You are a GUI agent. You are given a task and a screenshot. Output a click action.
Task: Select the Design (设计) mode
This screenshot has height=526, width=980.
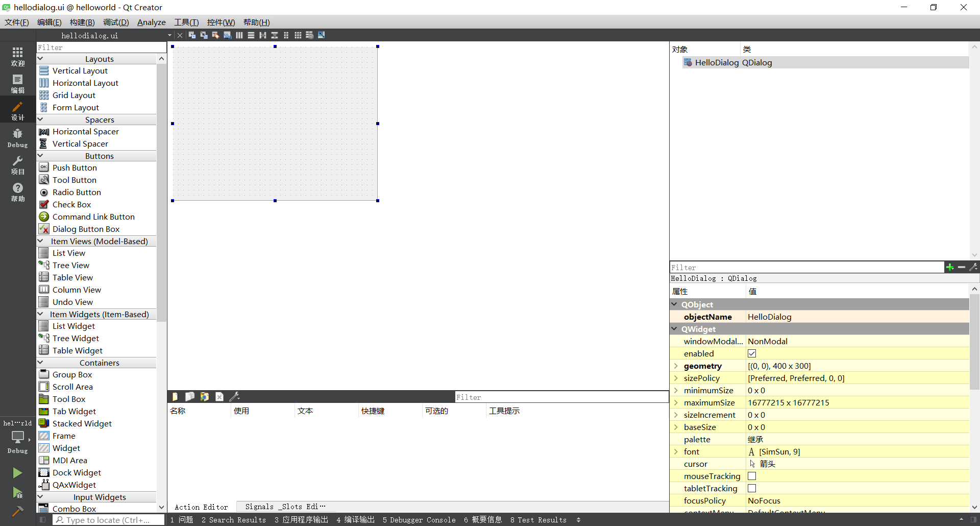click(18, 110)
